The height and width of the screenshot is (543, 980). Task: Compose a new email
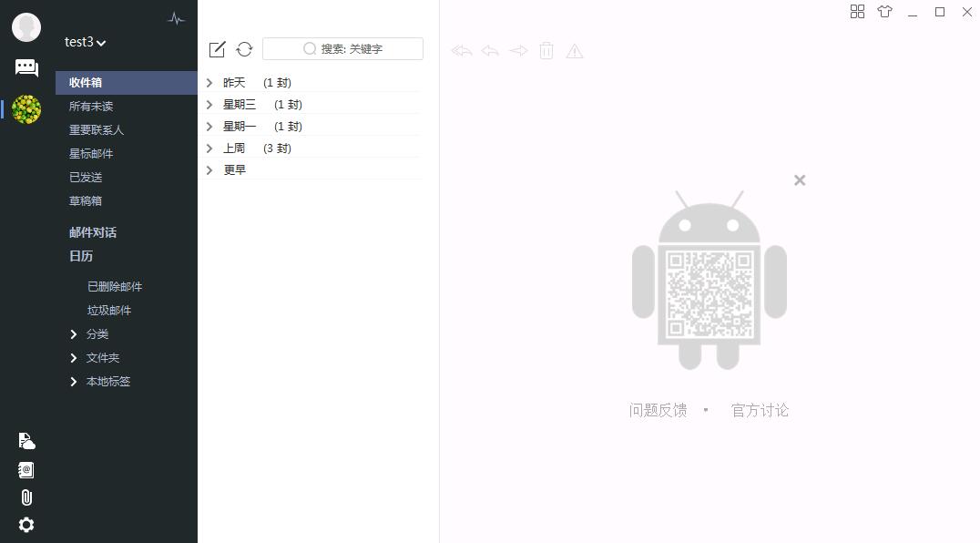217,49
